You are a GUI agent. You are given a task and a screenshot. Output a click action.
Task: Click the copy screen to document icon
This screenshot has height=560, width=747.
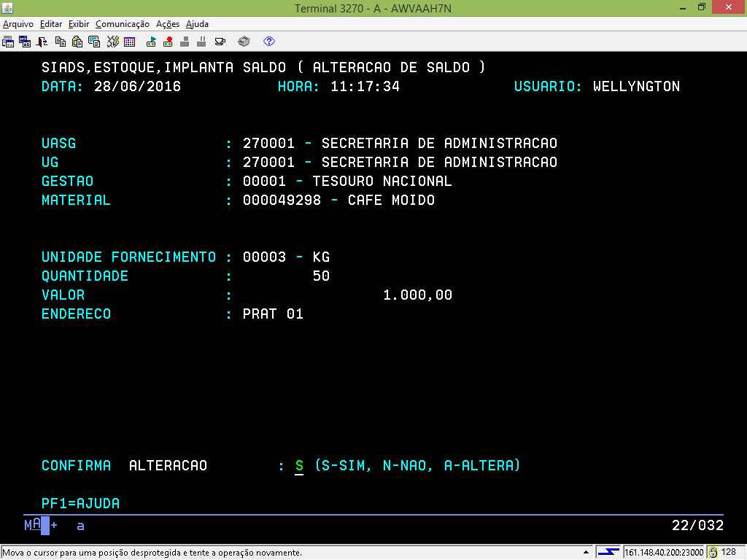coord(94,42)
